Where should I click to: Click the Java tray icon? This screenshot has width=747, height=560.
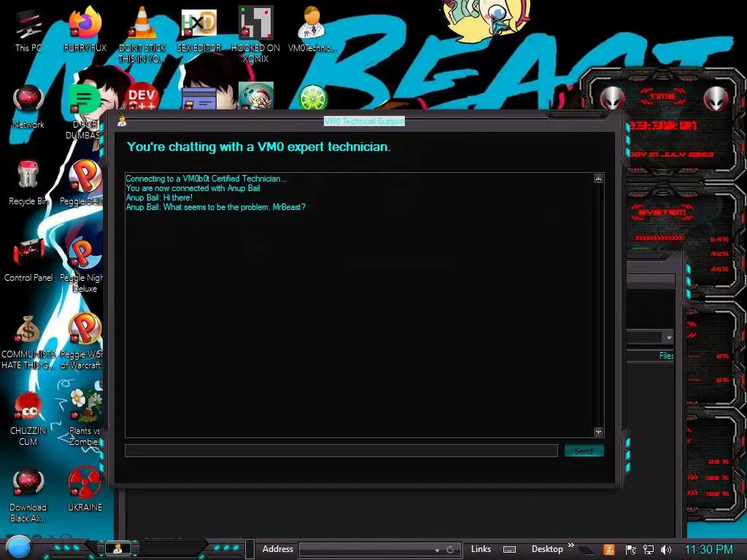pyautogui.click(x=609, y=550)
